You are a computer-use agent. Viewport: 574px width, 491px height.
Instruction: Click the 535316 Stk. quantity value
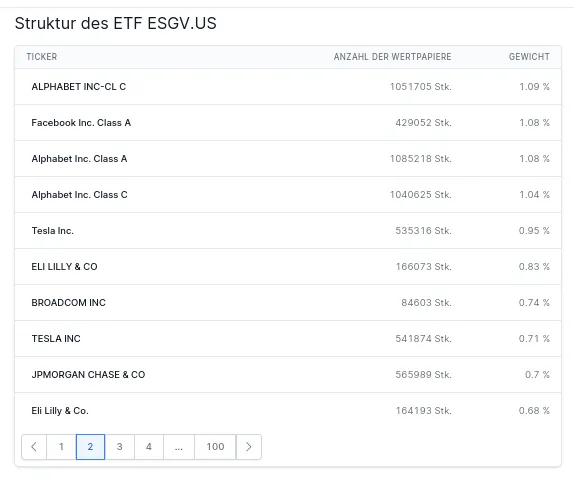point(424,231)
